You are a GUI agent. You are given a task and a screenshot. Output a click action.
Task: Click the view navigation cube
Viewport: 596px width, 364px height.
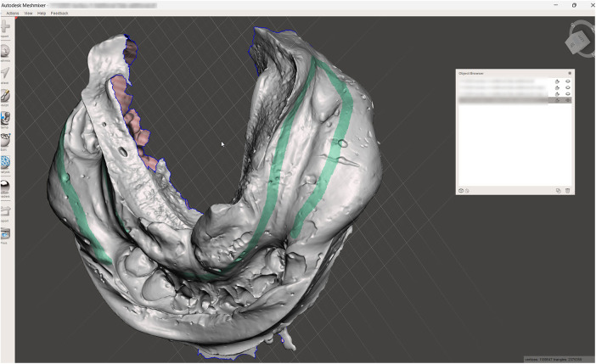click(x=578, y=41)
